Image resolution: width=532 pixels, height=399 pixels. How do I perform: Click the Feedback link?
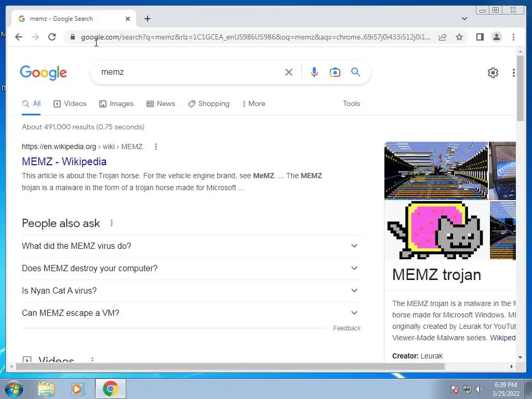pos(347,328)
